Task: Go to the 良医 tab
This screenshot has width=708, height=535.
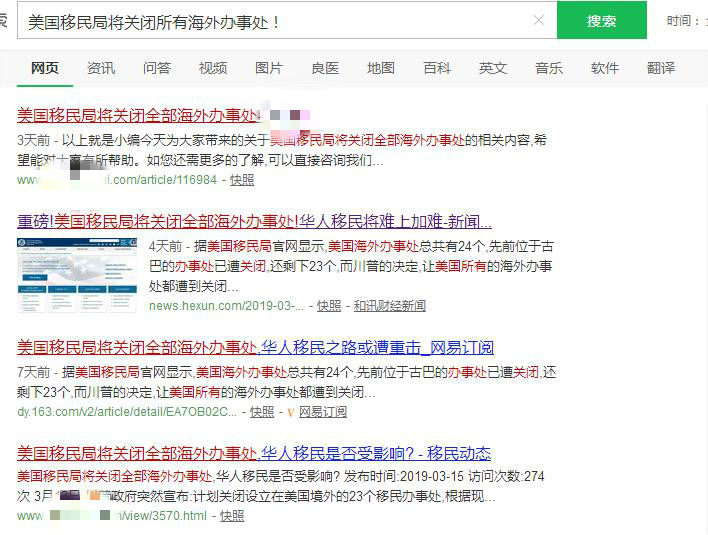Action: coord(325,68)
